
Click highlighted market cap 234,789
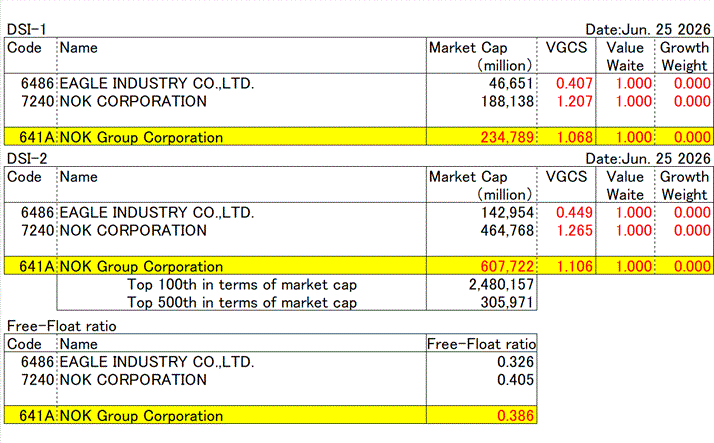pyautogui.click(x=507, y=137)
